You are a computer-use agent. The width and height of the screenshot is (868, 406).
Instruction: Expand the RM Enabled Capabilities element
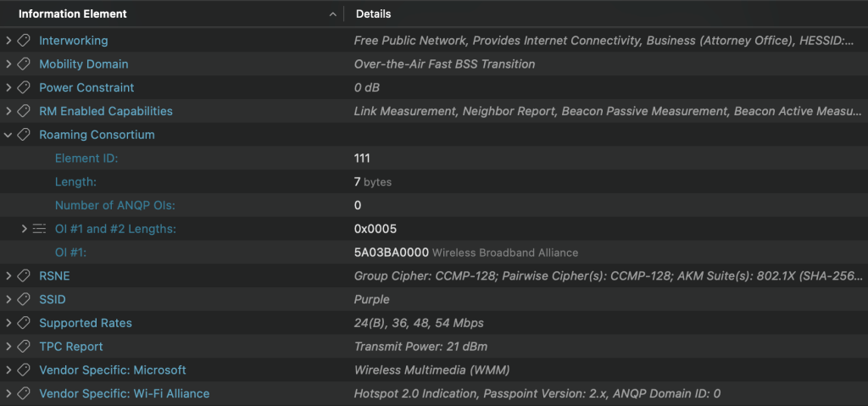pos(8,112)
